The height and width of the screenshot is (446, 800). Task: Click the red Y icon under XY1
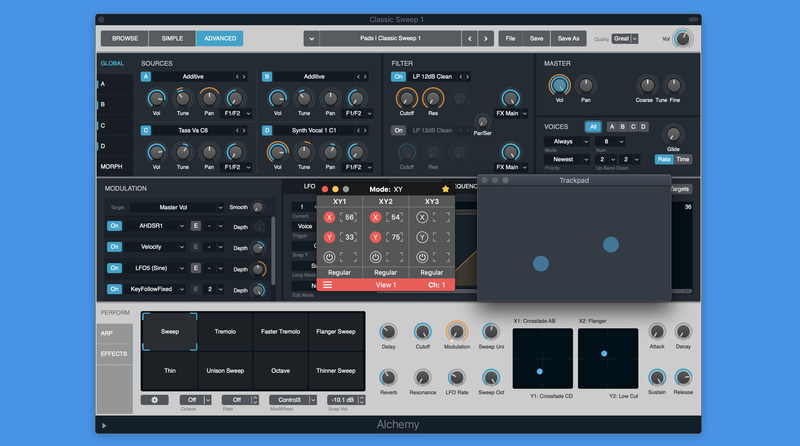coord(329,237)
